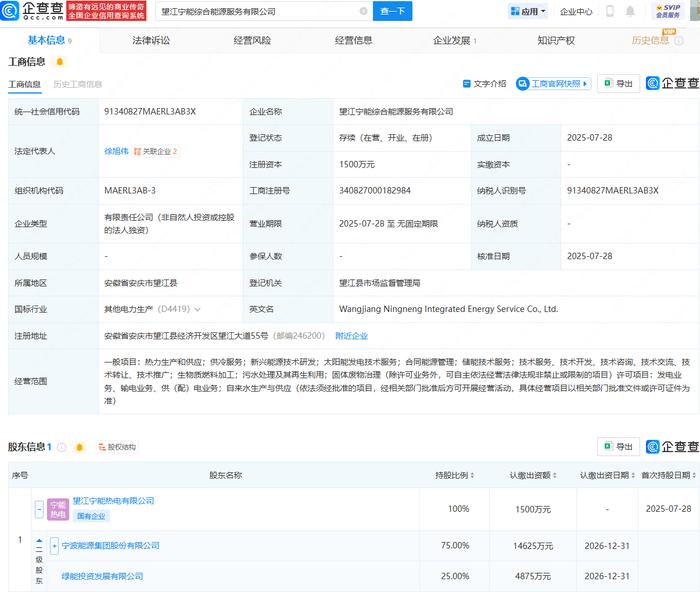Sort shareholders by 持股比例 column
The height and width of the screenshot is (592, 700).
454,475
